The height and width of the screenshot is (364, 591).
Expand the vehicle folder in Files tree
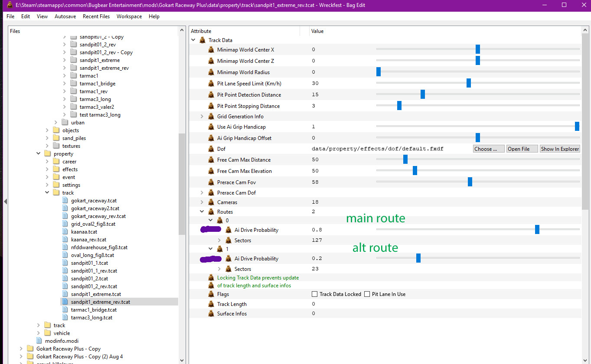[38, 333]
